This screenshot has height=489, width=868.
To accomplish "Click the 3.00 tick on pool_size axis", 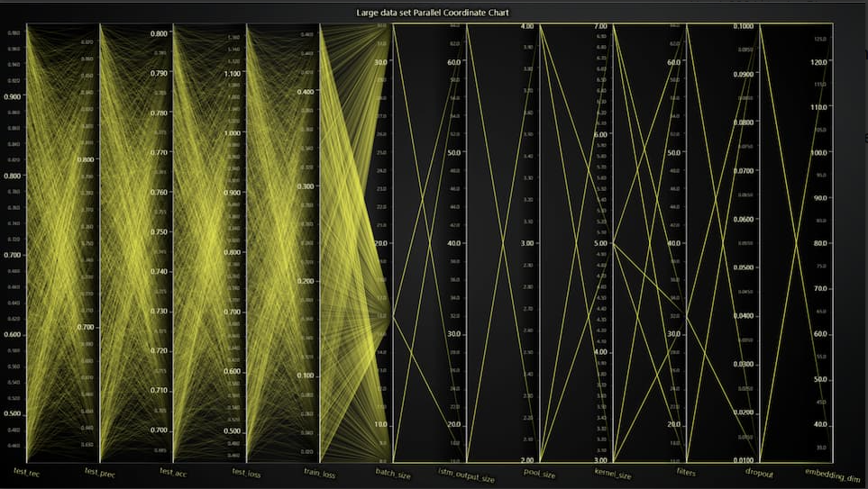I will 527,243.
